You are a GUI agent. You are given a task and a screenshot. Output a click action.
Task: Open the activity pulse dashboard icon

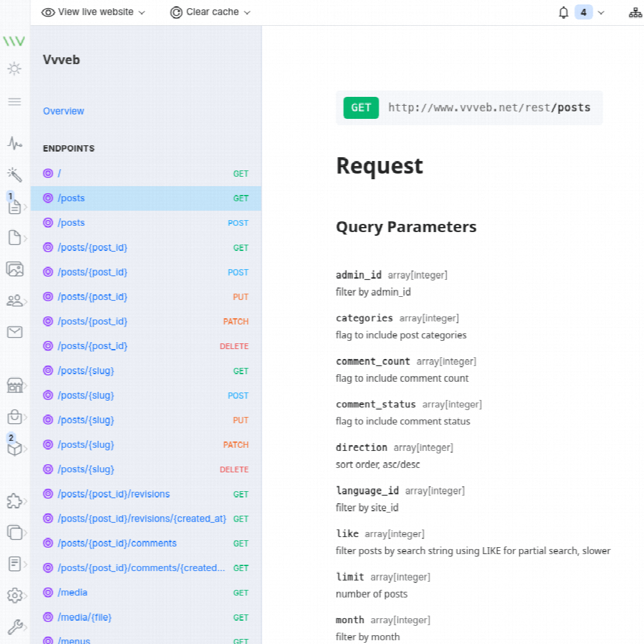pos(14,143)
